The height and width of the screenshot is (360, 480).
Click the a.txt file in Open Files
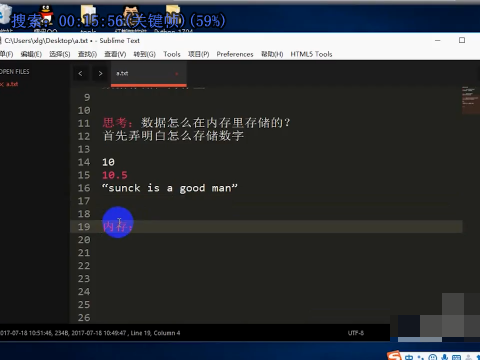12,84
